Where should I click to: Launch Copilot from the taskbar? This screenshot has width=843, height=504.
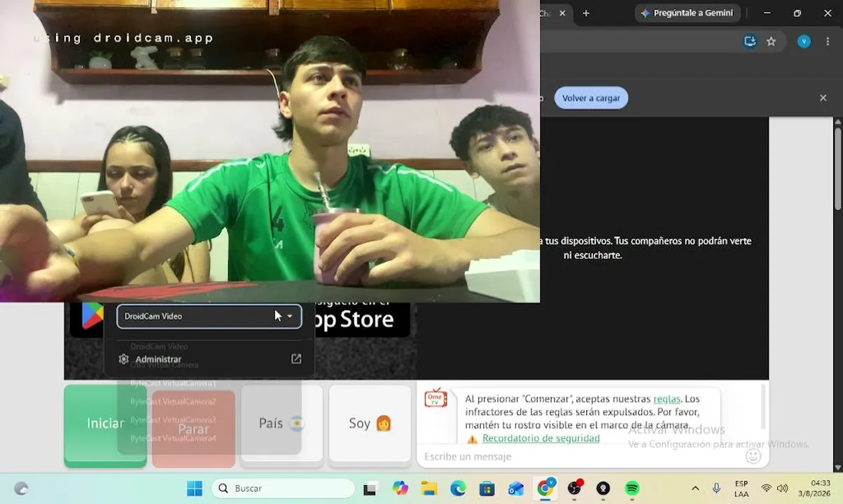tap(400, 489)
